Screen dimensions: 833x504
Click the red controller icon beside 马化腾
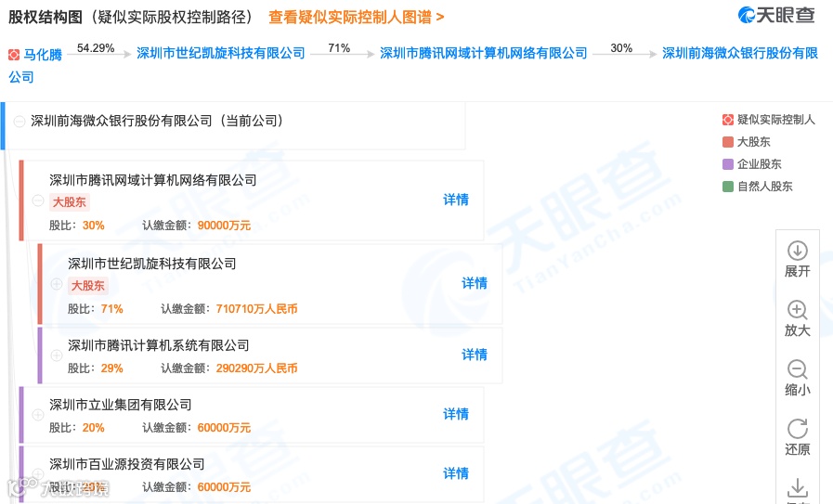tap(14, 54)
